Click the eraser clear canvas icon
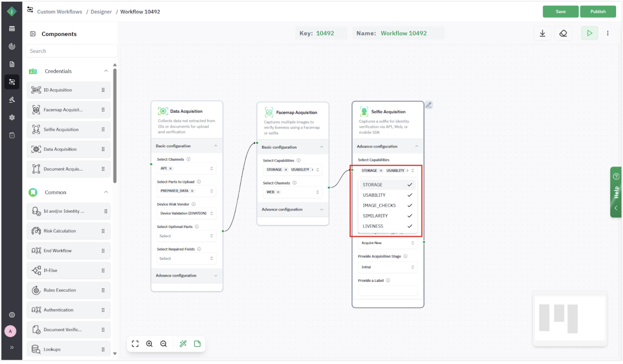Viewport: 623px width, 364px height. pos(563,33)
